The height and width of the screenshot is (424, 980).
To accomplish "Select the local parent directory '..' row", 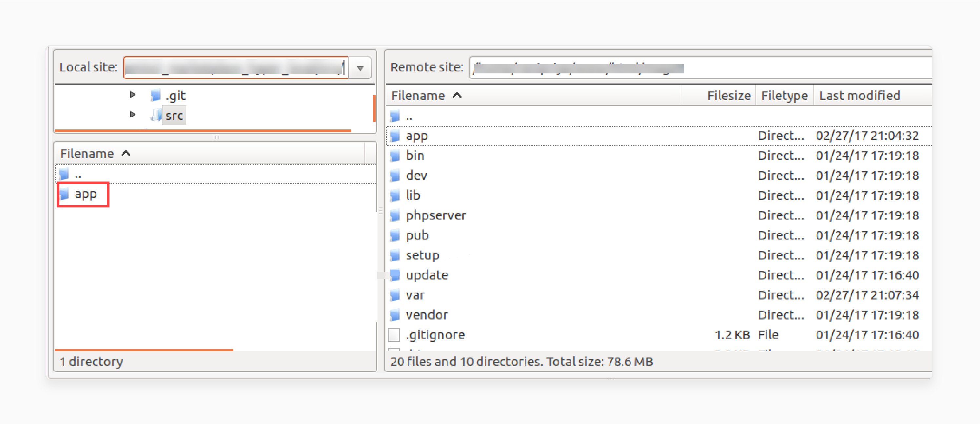I will pos(215,175).
